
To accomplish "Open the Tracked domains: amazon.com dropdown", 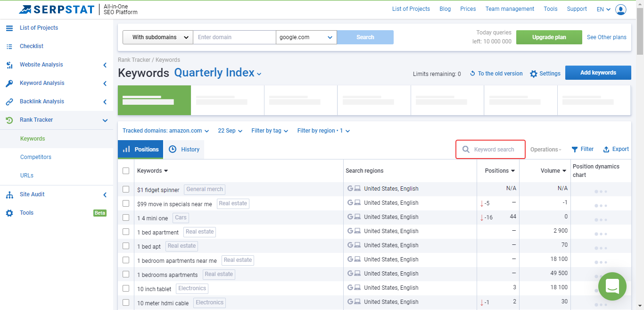I will (x=165, y=131).
